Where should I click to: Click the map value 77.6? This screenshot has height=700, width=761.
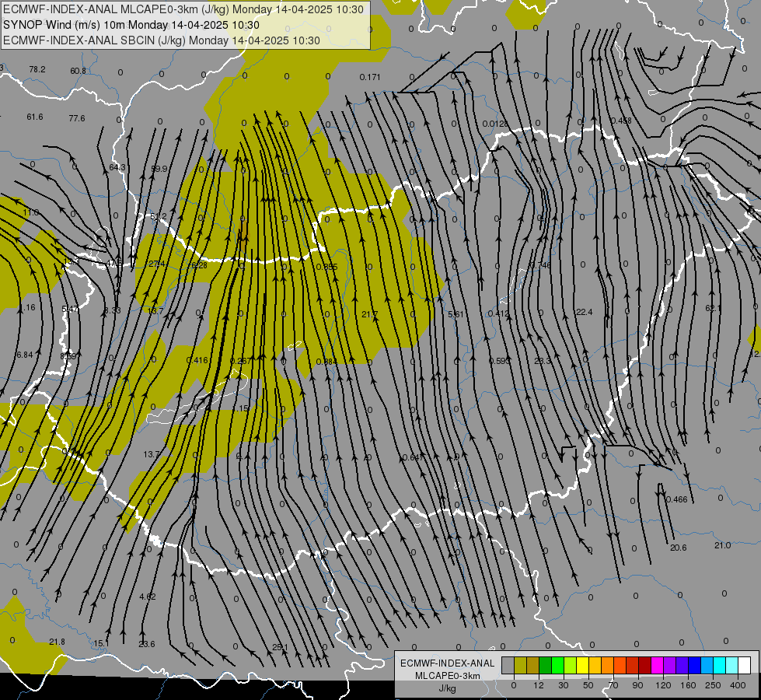[77, 118]
